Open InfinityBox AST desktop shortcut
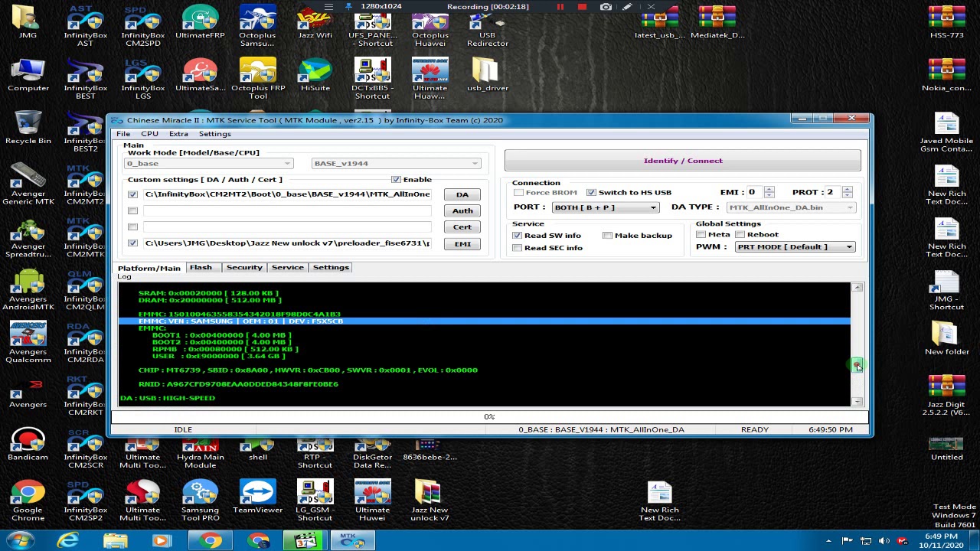 point(85,25)
